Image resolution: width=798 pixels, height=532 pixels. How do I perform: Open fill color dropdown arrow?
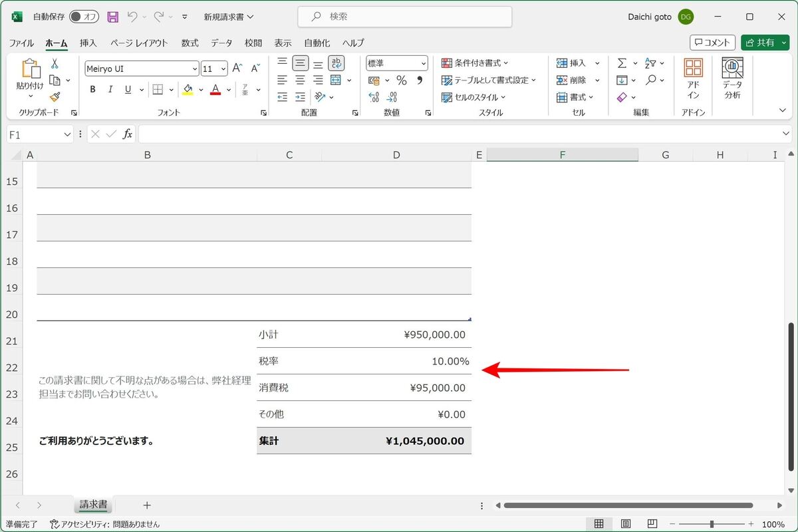click(x=200, y=90)
